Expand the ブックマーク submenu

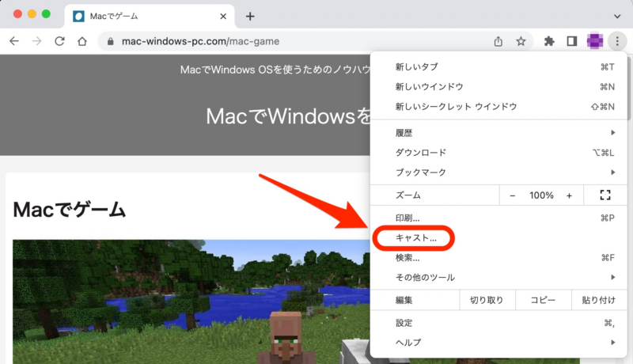tap(498, 173)
